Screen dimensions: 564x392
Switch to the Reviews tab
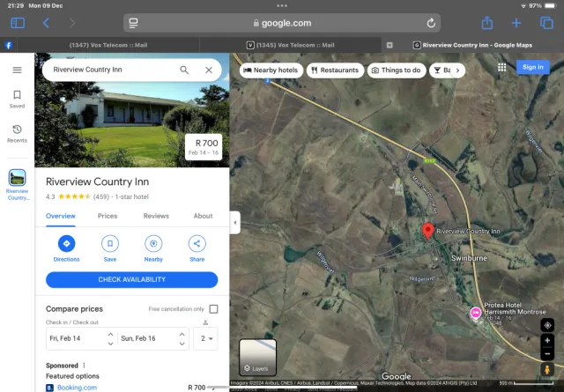click(156, 216)
